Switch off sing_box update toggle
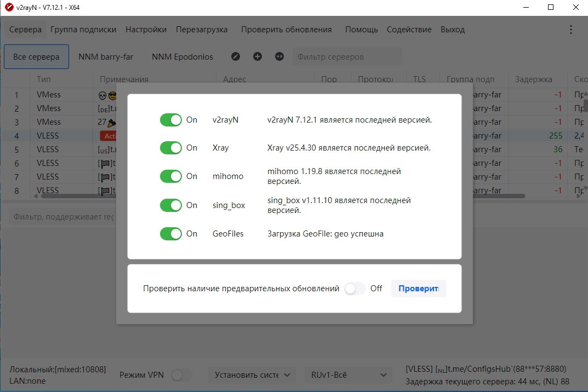This screenshot has width=588, height=392. point(171,205)
